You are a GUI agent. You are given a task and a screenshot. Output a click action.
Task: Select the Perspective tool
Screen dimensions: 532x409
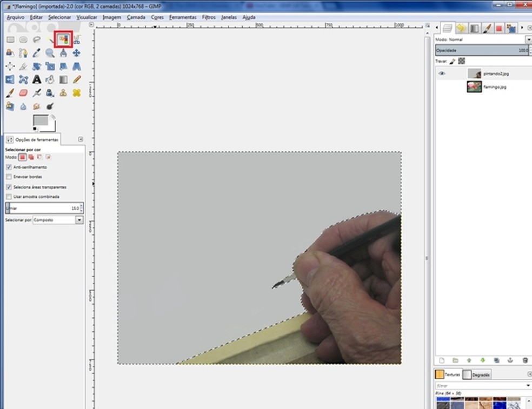click(x=77, y=66)
